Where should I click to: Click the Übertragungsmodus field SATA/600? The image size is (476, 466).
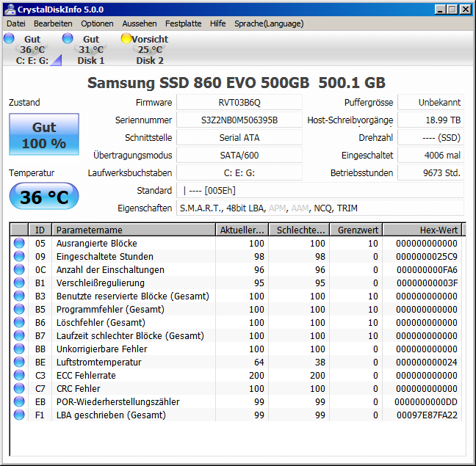pyautogui.click(x=239, y=156)
